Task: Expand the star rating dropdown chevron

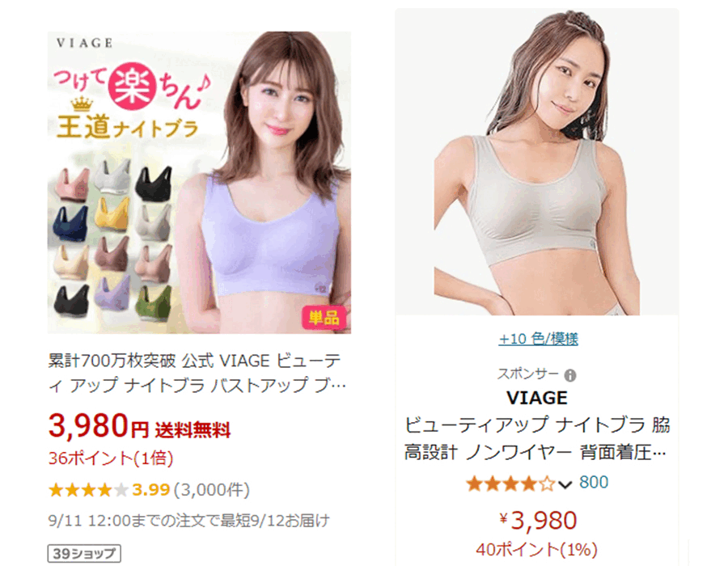Action: pos(565,485)
